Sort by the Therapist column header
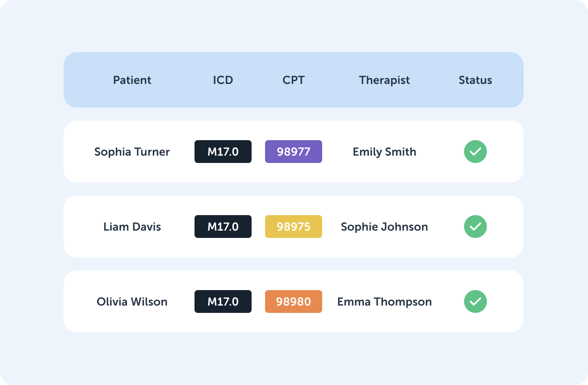This screenshot has width=588, height=385. pos(385,80)
